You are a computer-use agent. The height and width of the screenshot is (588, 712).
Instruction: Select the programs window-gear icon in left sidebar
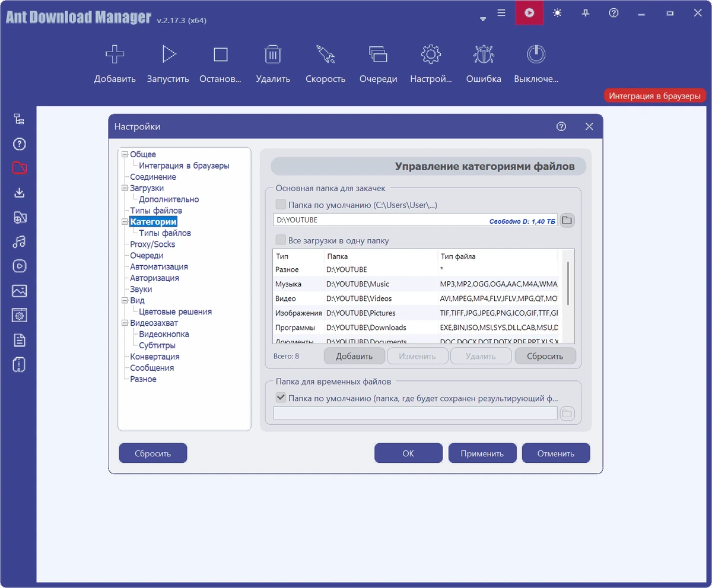[19, 315]
